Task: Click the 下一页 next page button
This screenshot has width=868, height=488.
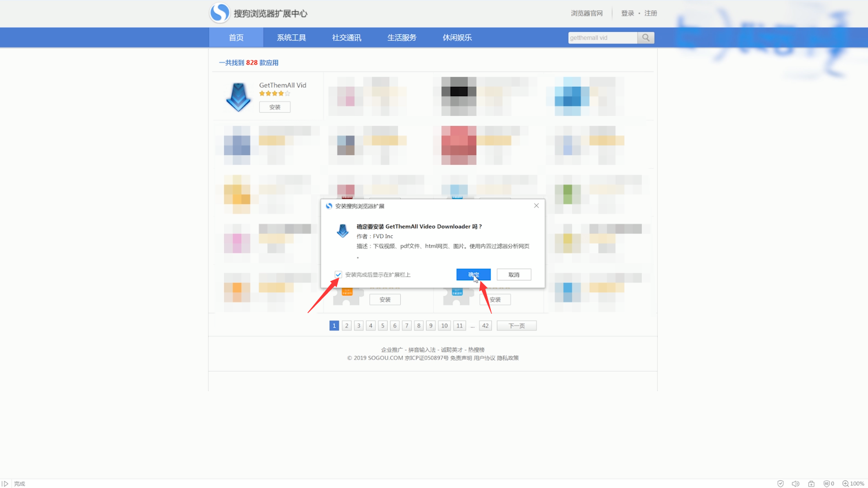Action: 517,326
